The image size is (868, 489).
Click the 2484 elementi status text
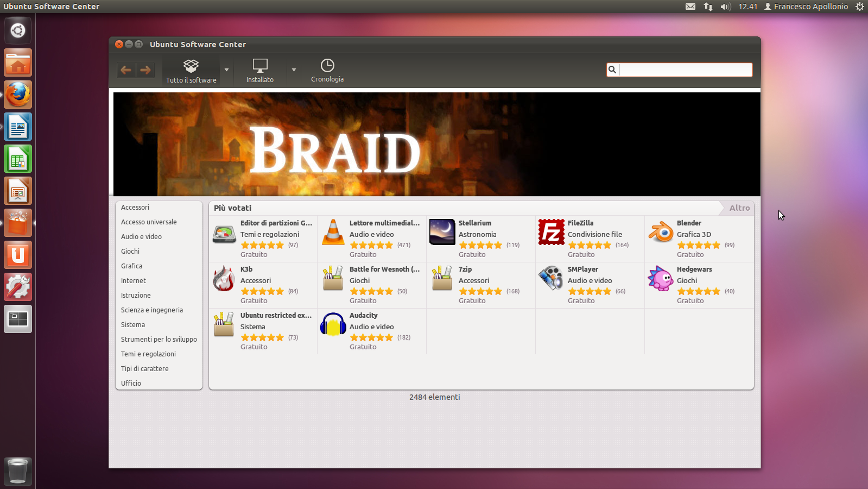435,397
